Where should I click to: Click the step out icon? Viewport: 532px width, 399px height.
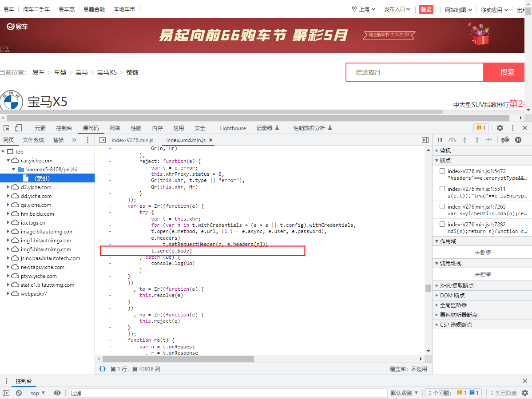click(477, 140)
